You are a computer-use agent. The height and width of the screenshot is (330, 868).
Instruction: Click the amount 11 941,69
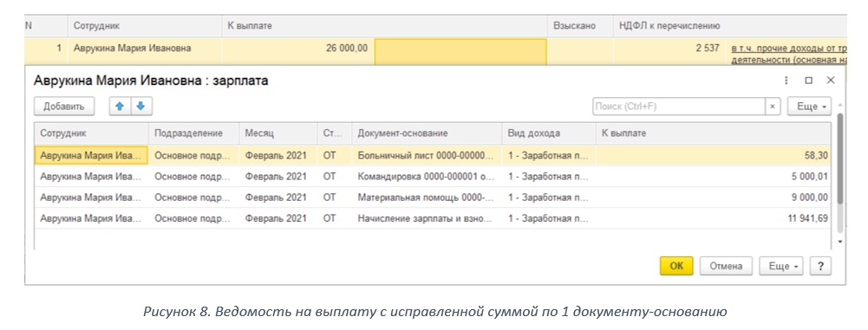[807, 218]
